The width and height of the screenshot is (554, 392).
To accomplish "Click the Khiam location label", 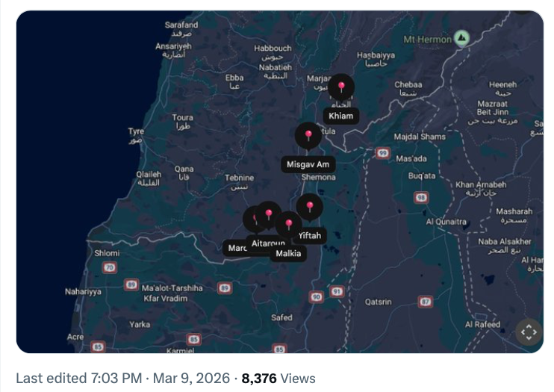I will [x=341, y=116].
